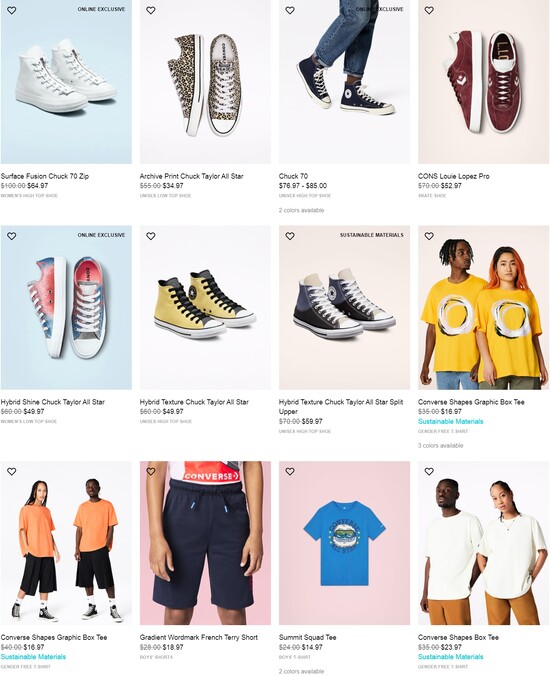550x676 pixels.
Task: Open the Chuck 70 product title link
Action: (x=293, y=176)
